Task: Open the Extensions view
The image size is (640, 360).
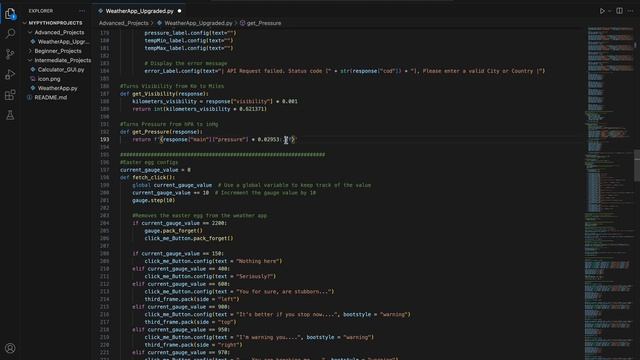Action: point(10,95)
